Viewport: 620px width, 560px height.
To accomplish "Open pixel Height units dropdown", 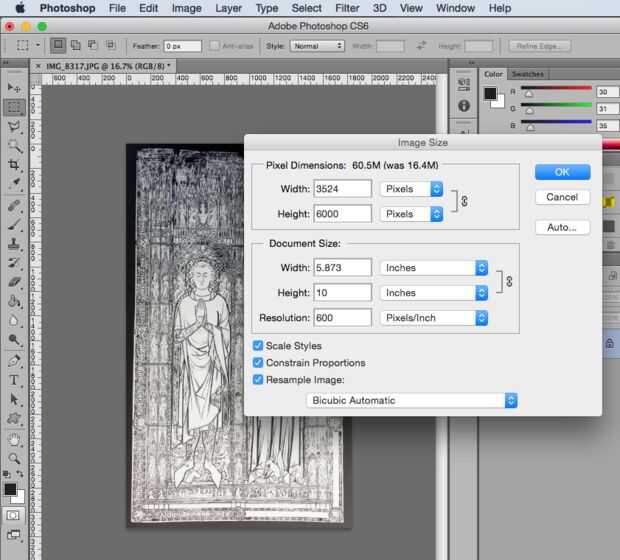I will [x=412, y=214].
